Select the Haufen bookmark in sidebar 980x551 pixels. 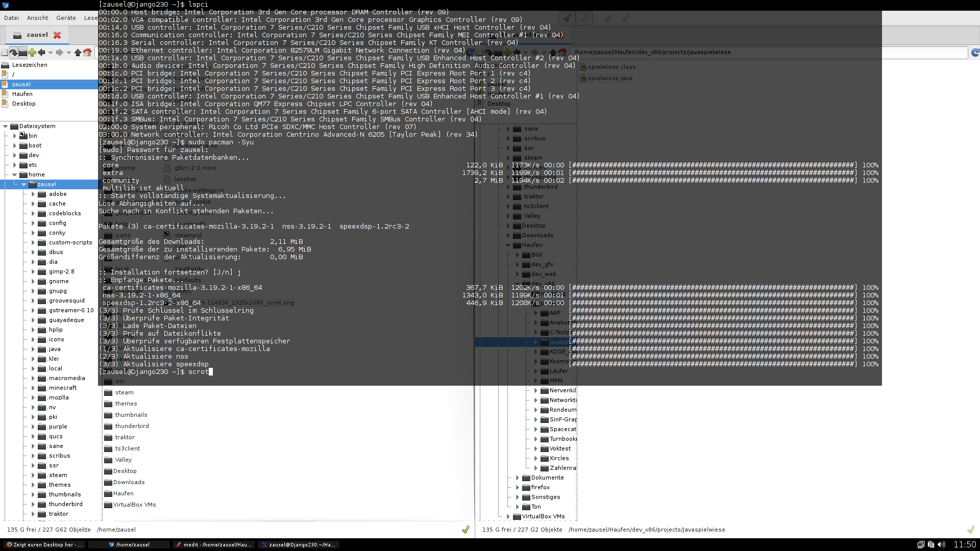pos(22,94)
